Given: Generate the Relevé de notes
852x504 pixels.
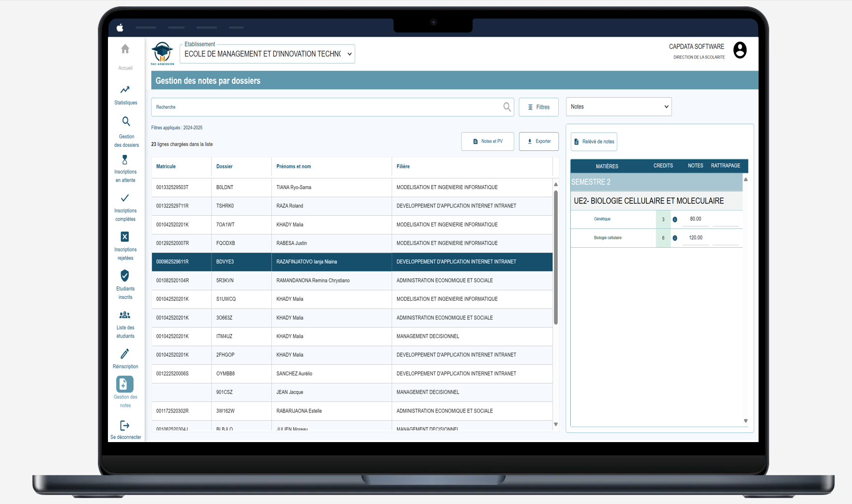Looking at the screenshot, I should tap(593, 142).
